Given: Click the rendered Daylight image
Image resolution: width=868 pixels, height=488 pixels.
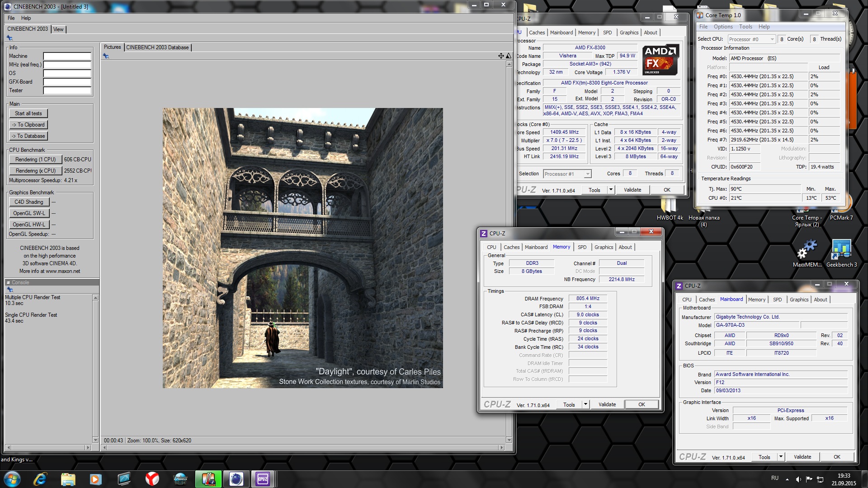Looking at the screenshot, I should point(303,248).
